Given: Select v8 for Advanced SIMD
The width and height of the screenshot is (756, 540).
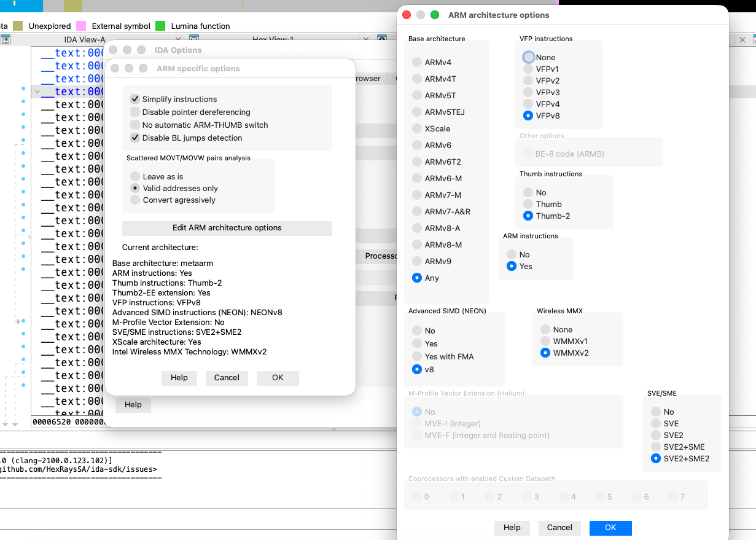Looking at the screenshot, I should point(417,369).
